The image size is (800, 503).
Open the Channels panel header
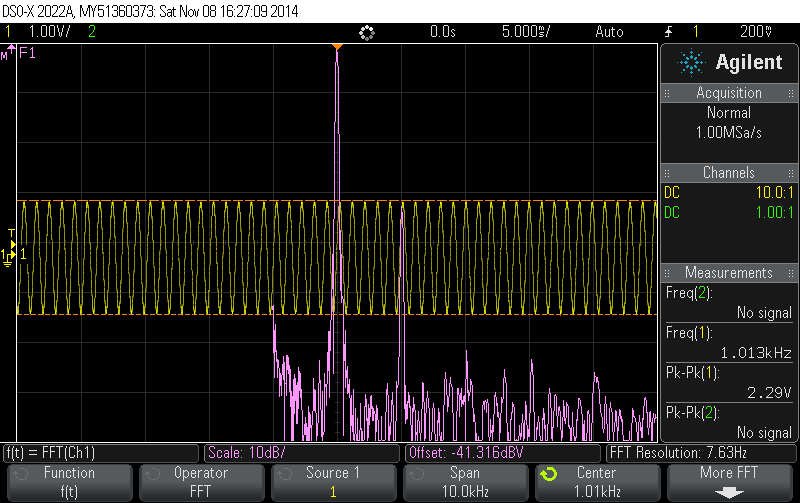[x=729, y=172]
